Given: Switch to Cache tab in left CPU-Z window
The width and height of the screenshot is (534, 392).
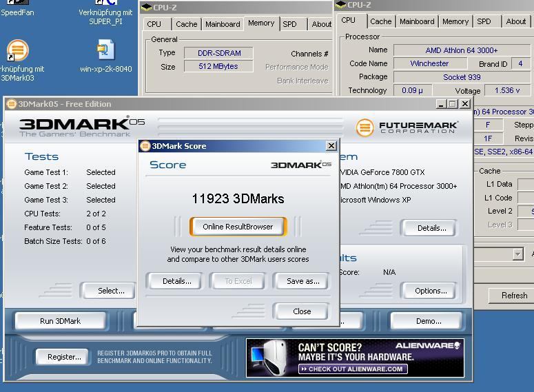Looking at the screenshot, I should click(186, 24).
